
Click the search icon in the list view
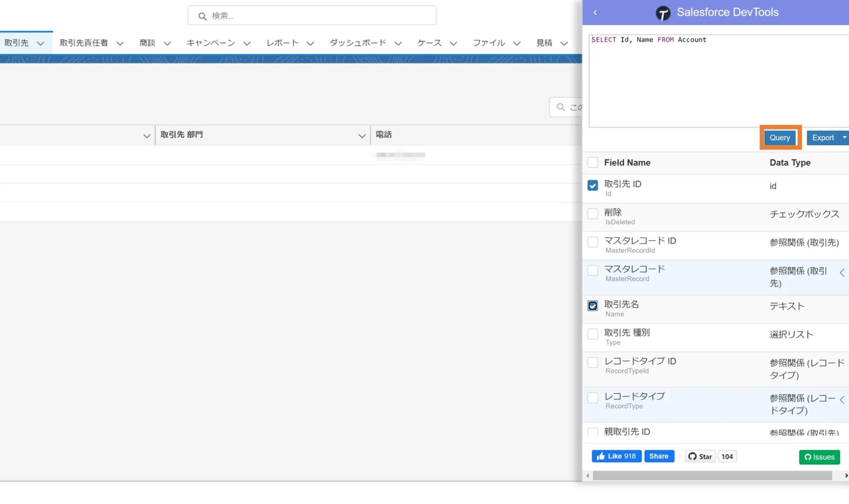tap(560, 107)
